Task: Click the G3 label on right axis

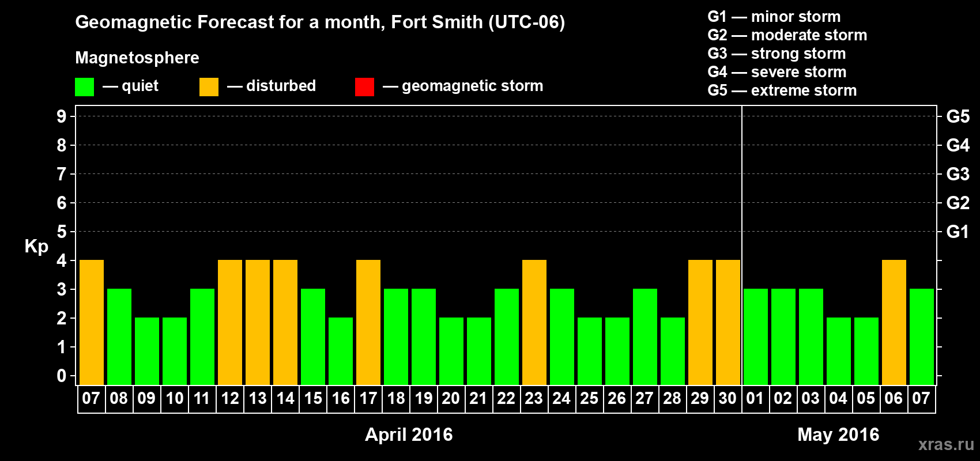Action: (x=958, y=174)
